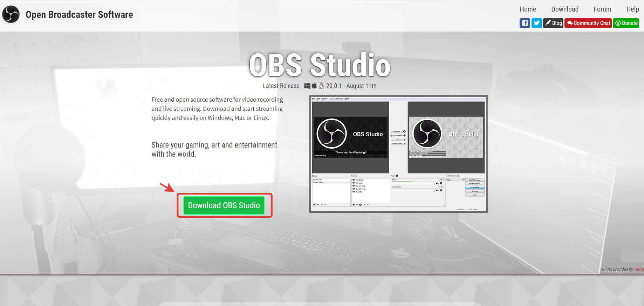Follow the TKbre photo credit link
Viewport: 644px width, 306px height.
(638, 269)
